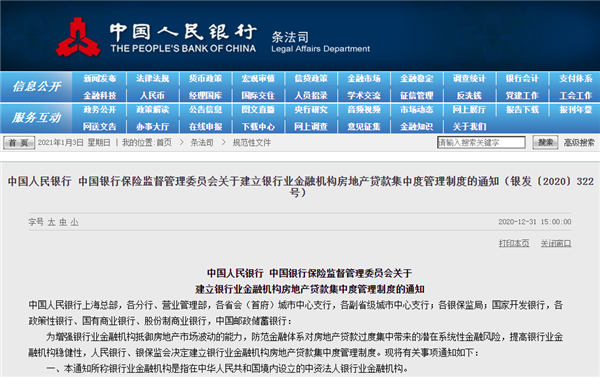Open the 人民币 menu item
Viewport: 600px width, 377px height.
(152, 95)
